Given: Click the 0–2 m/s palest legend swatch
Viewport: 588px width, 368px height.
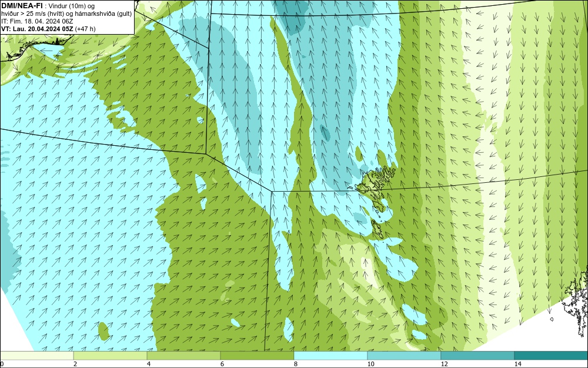Looking at the screenshot, I should pos(36,356).
